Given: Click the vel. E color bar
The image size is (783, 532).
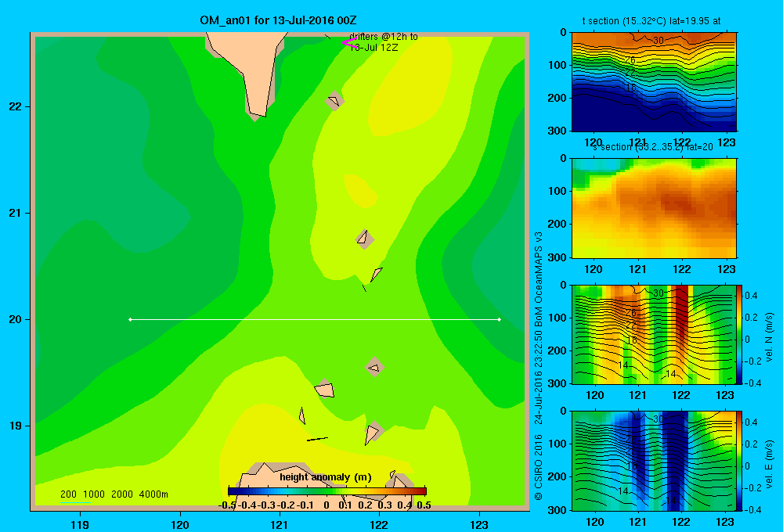Looking at the screenshot, I should (739, 461).
